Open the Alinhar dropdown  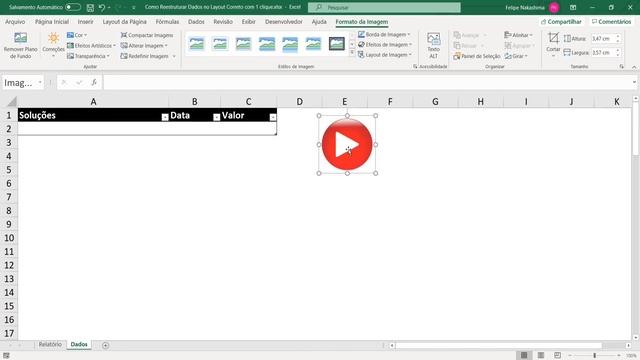tap(518, 35)
